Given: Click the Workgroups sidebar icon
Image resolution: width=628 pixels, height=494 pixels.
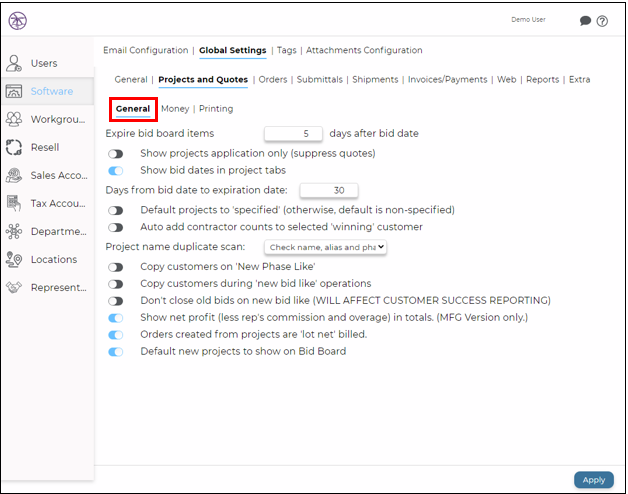Looking at the screenshot, I should tap(14, 119).
